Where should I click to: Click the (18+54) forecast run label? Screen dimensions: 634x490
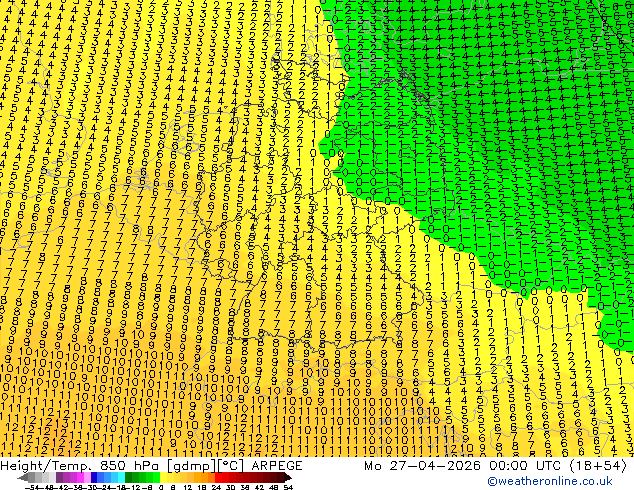pyautogui.click(x=598, y=466)
